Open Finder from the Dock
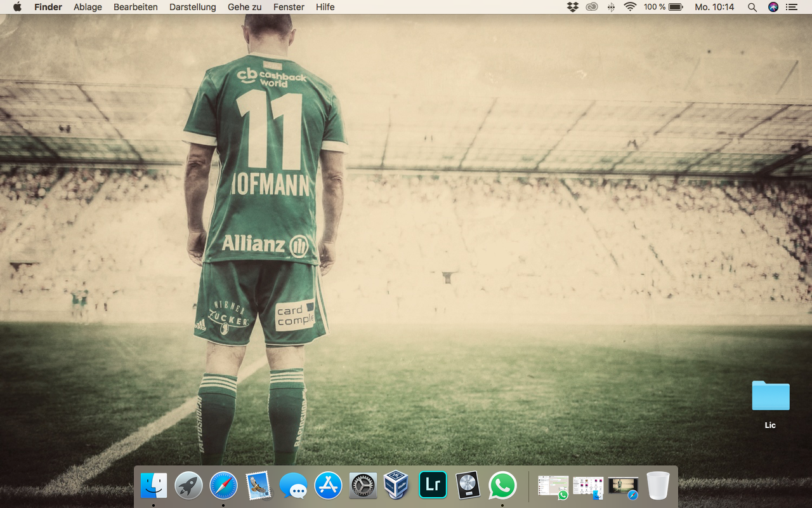This screenshot has width=812, height=508. point(154,486)
